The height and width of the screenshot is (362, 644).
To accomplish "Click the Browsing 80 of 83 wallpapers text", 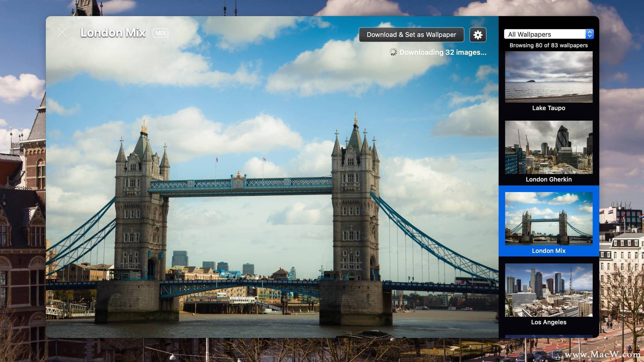I will 549,45.
